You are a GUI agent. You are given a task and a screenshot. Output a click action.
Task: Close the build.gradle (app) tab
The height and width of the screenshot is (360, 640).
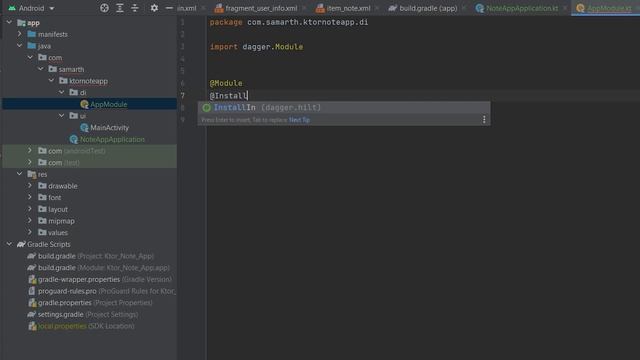pos(464,8)
